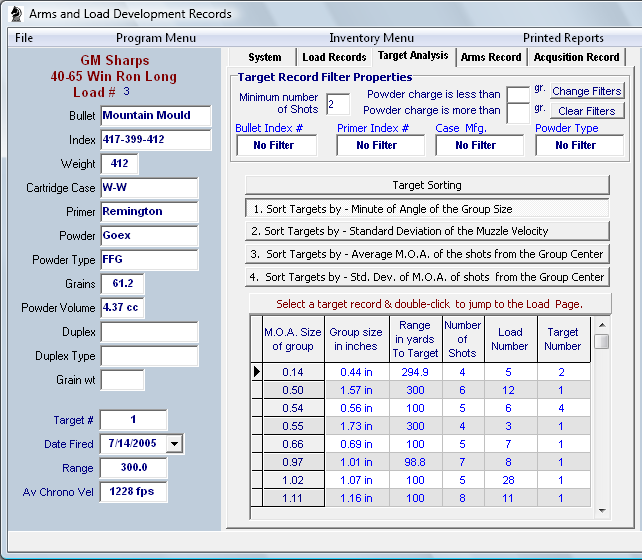
Task: Open the File menu
Action: pyautogui.click(x=24, y=38)
